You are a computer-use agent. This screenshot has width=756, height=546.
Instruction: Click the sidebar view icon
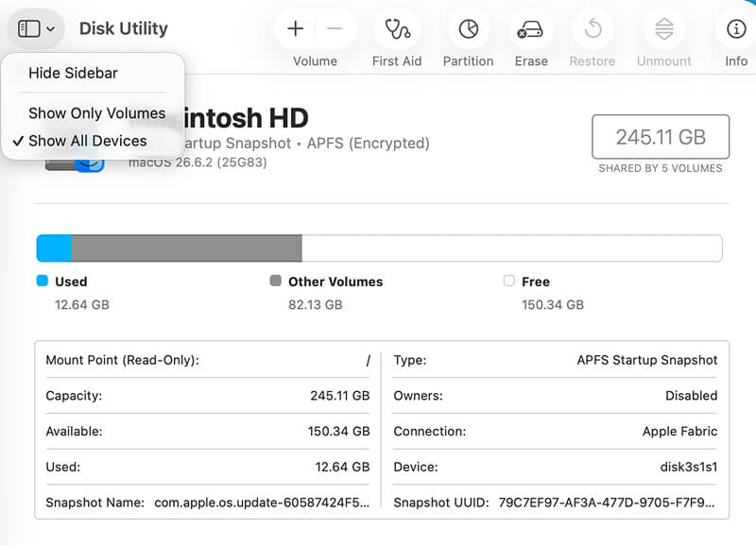point(29,28)
